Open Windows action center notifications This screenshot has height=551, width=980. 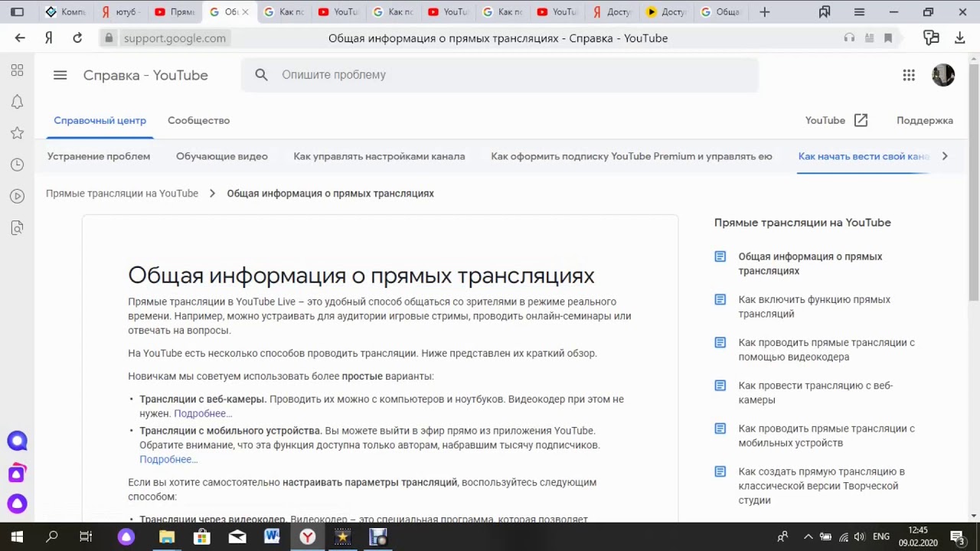(x=956, y=536)
